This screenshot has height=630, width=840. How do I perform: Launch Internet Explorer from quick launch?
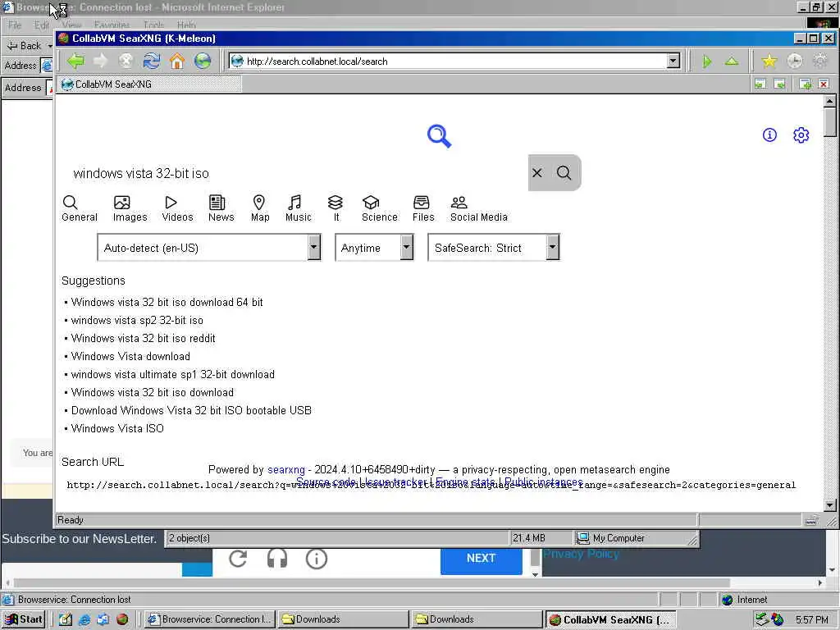point(84,619)
